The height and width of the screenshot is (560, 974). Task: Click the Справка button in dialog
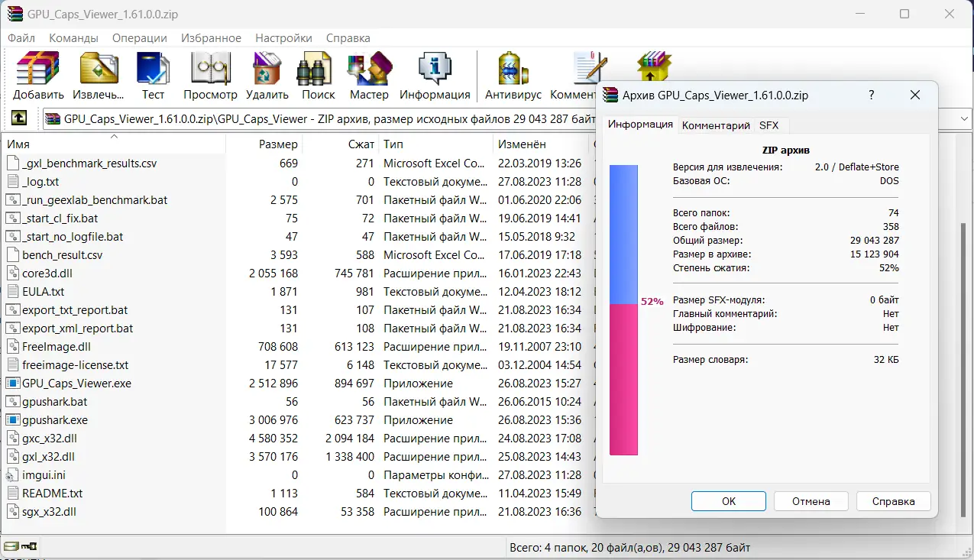coord(894,501)
